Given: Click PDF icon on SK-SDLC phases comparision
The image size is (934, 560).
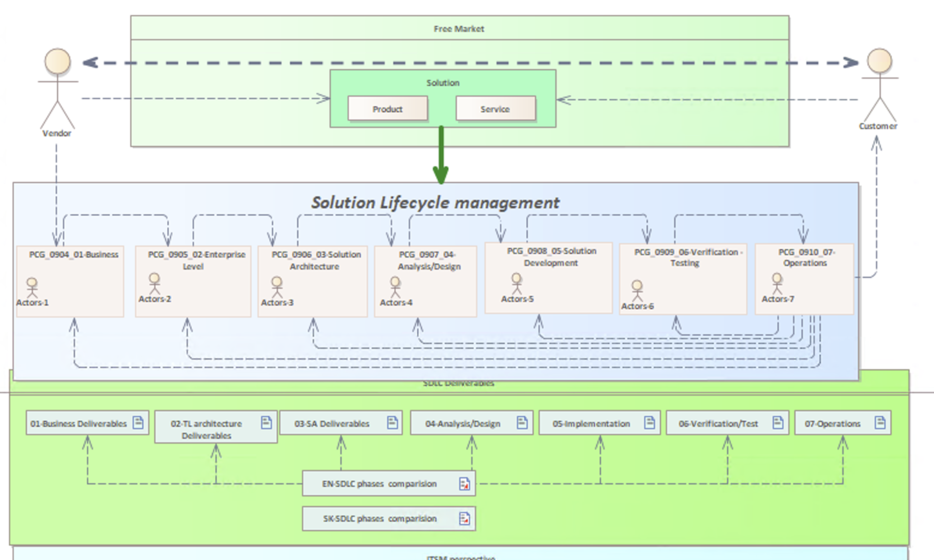Looking at the screenshot, I should pyautogui.click(x=464, y=518).
